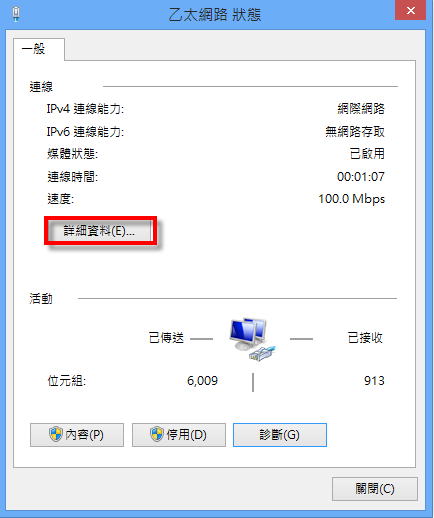
Task: Click the 內容(P) properties button
Action: point(77,435)
